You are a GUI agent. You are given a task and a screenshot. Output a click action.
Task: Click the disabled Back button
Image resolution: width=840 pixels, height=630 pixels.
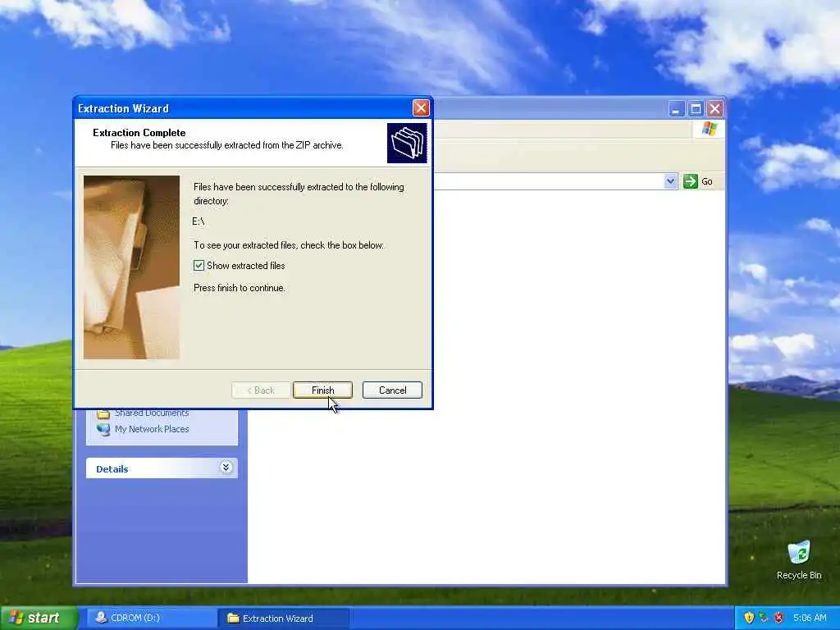tap(261, 390)
